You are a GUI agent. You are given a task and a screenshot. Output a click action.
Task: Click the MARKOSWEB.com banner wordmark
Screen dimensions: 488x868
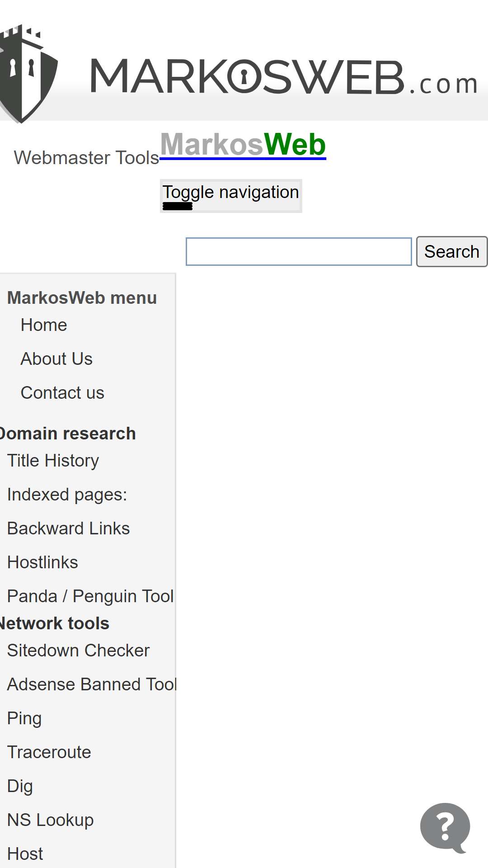[284, 78]
